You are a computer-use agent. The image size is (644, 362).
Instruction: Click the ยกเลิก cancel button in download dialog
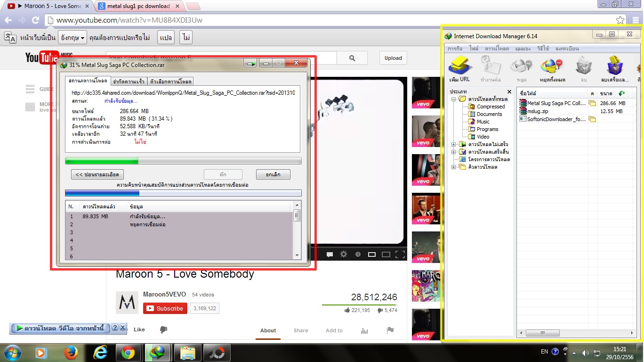coord(273,174)
